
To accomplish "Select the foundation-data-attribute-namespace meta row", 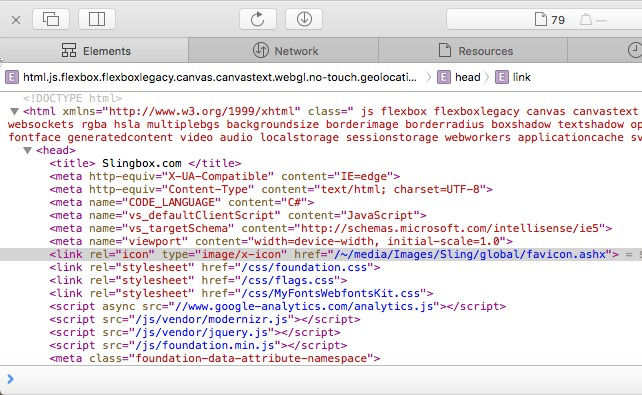I will 215,359.
